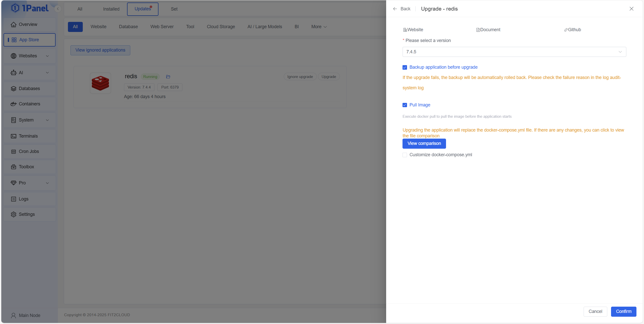Click redis Port: 6379 tag
This screenshot has height=324, width=644.
pos(170,87)
